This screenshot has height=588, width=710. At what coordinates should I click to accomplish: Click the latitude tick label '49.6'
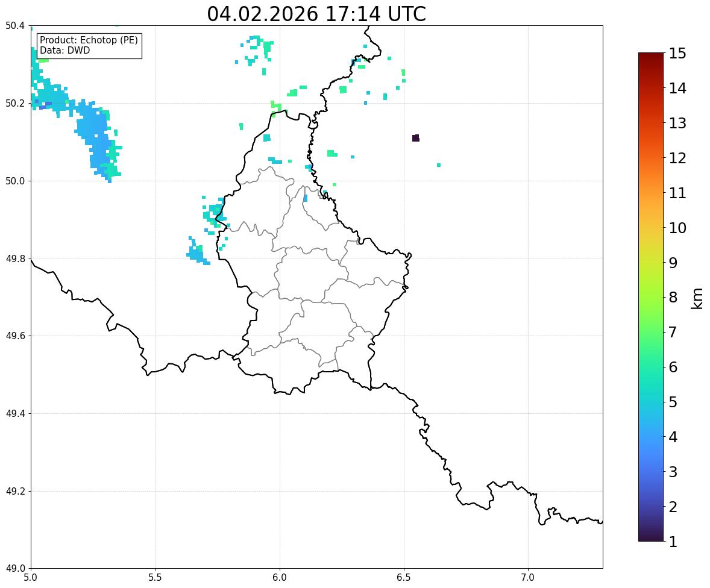[14, 336]
